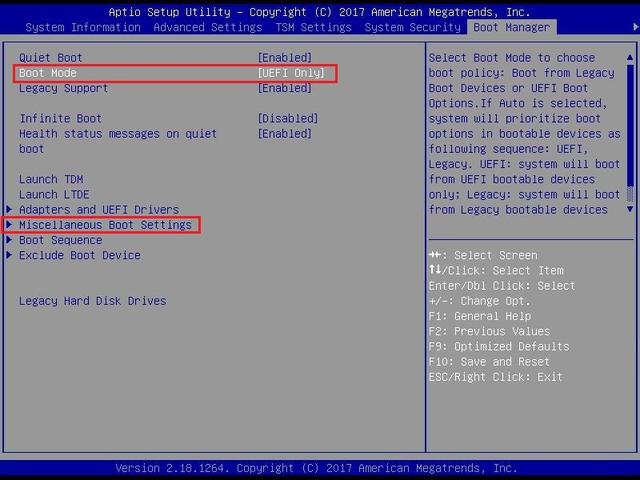Open the Boot Sequence submenu
The height and width of the screenshot is (480, 640).
(60, 240)
